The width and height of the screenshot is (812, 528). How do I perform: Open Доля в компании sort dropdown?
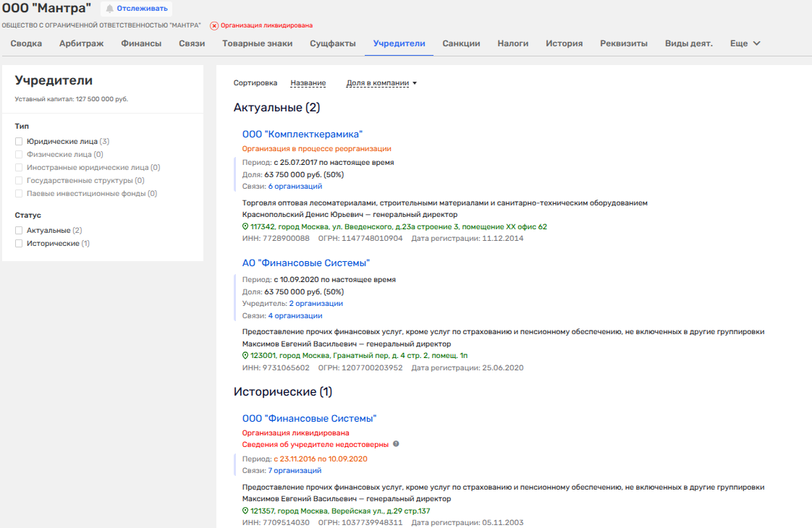pos(381,83)
